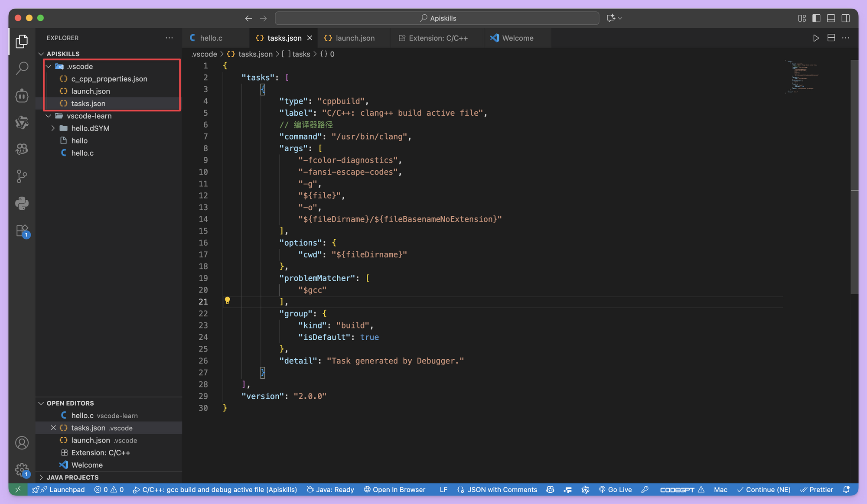
Task: Click the Accounts icon in activity bar
Action: point(22,443)
